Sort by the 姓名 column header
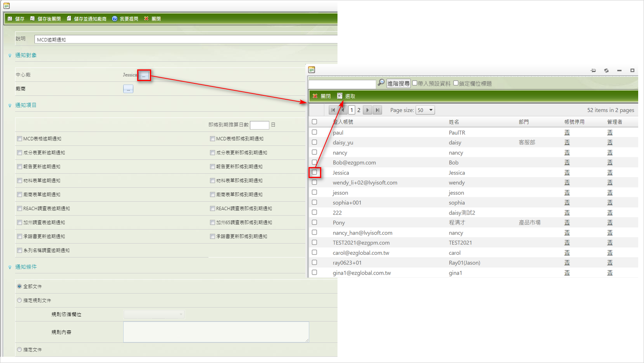The width and height of the screenshot is (644, 363). click(454, 122)
